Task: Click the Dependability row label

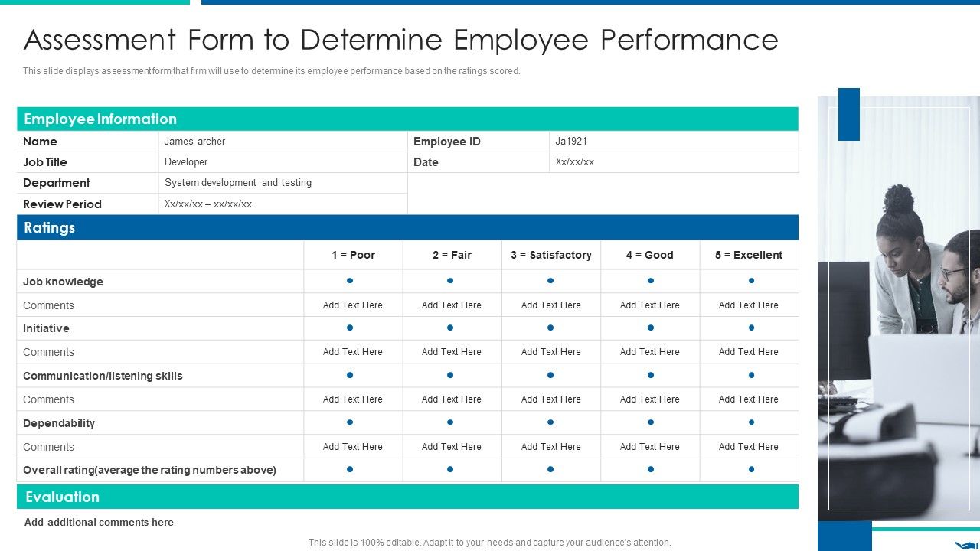Action: [x=59, y=423]
